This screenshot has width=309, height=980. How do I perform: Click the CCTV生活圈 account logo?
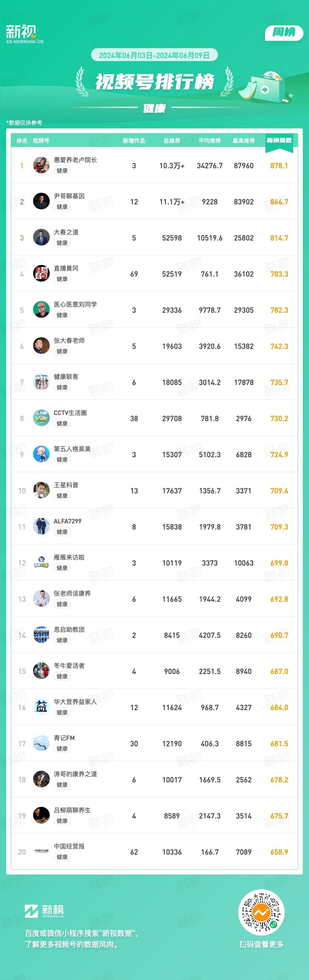tap(41, 418)
